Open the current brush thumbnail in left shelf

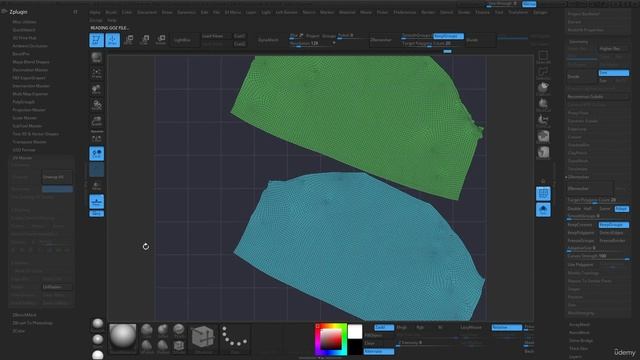click(97, 57)
